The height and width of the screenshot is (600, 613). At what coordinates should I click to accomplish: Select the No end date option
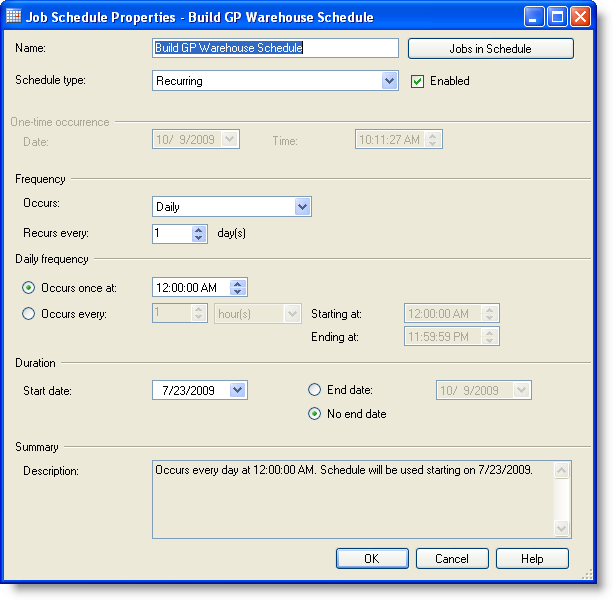[x=315, y=414]
